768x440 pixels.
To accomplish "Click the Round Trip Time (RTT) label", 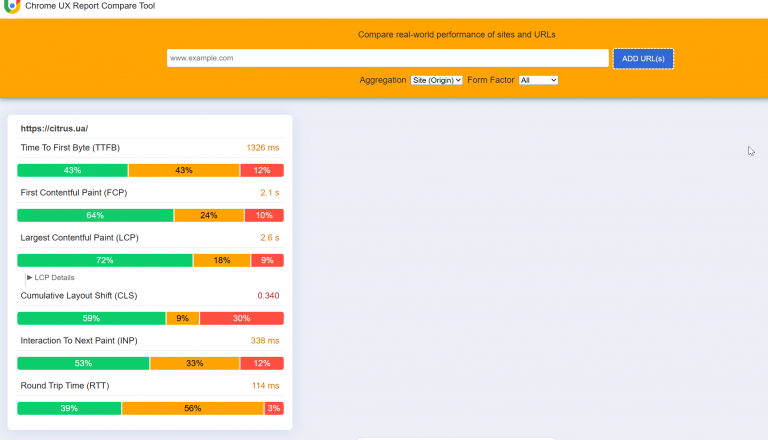I will coord(65,386).
